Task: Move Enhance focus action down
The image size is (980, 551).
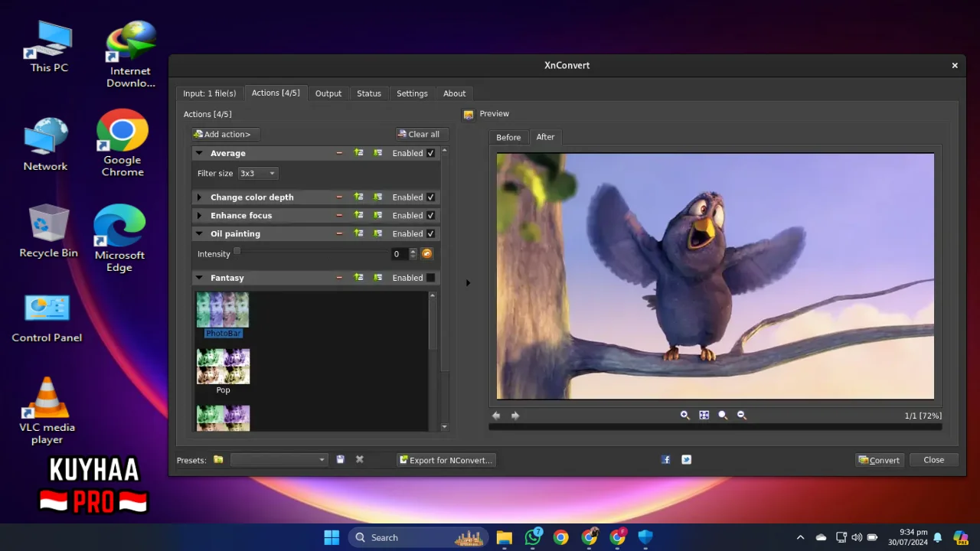Action: 377,215
